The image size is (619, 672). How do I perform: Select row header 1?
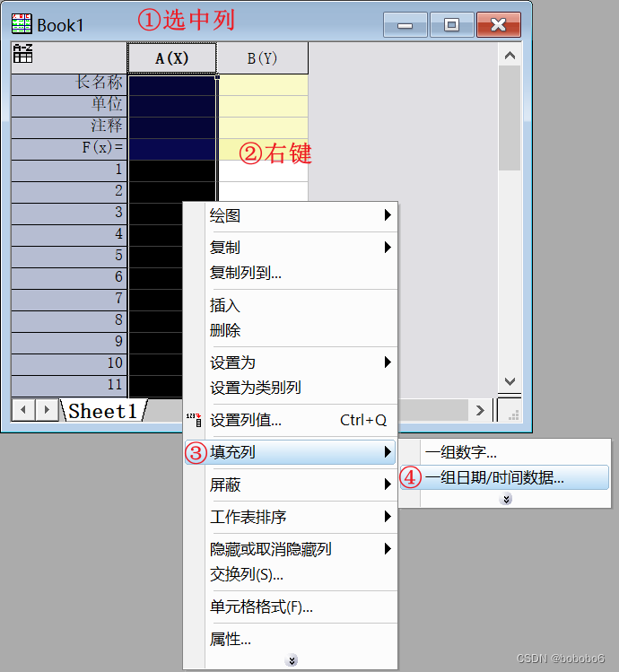(68, 170)
